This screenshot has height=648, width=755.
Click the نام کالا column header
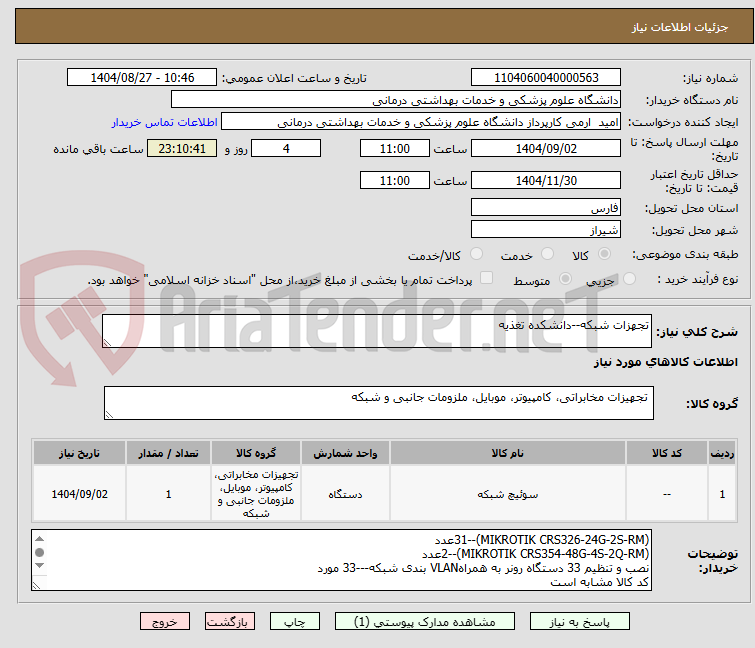point(508,453)
